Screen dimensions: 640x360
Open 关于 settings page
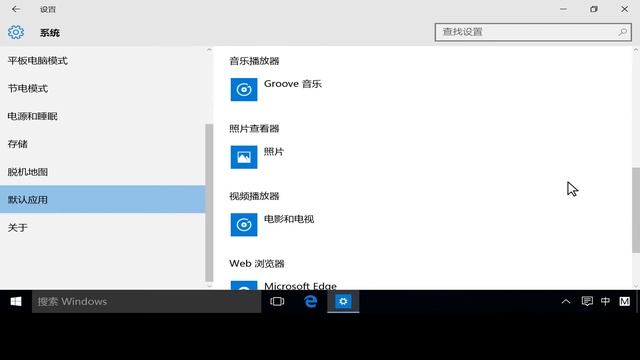[x=102, y=227]
